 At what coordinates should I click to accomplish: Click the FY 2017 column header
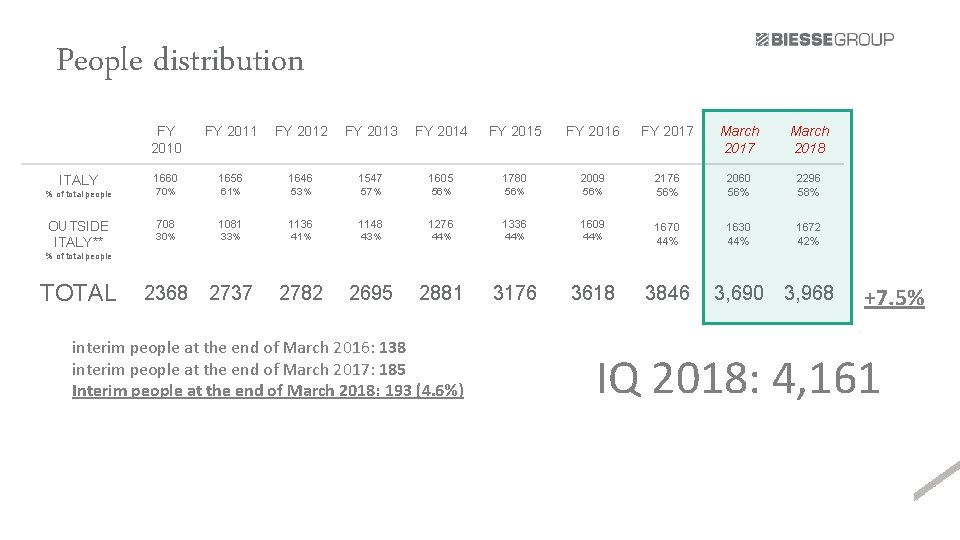tap(667, 131)
